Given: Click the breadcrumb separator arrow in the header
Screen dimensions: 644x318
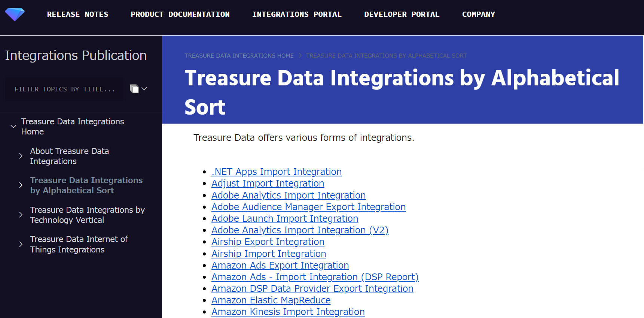Looking at the screenshot, I should 300,55.
